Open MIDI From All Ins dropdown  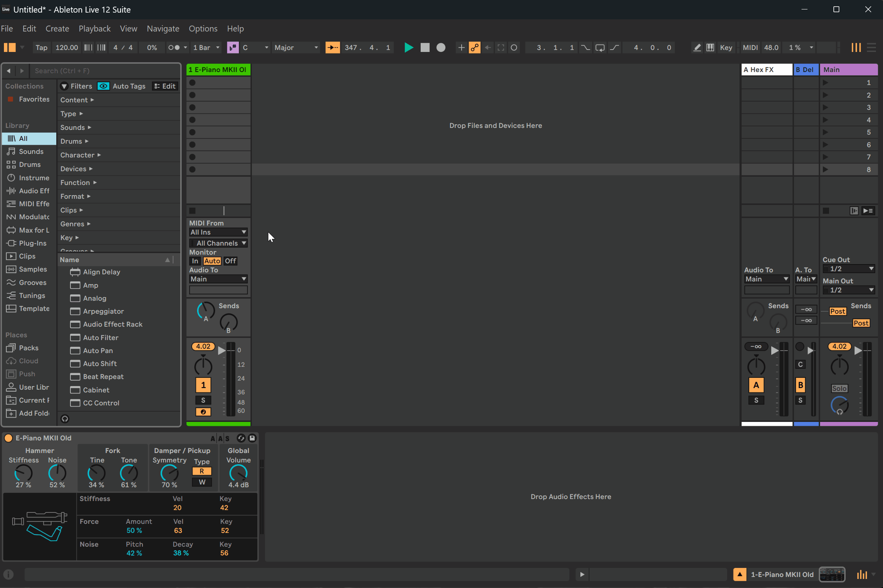coord(218,232)
